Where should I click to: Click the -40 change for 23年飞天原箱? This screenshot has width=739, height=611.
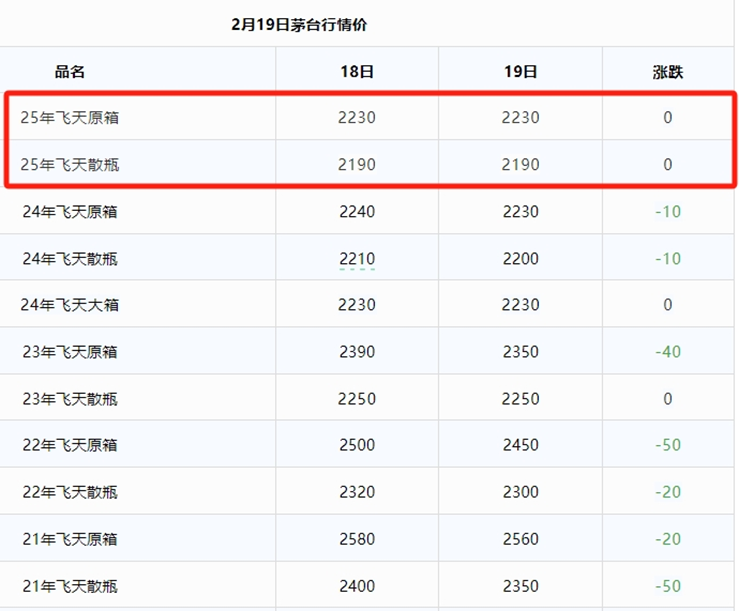point(668,352)
